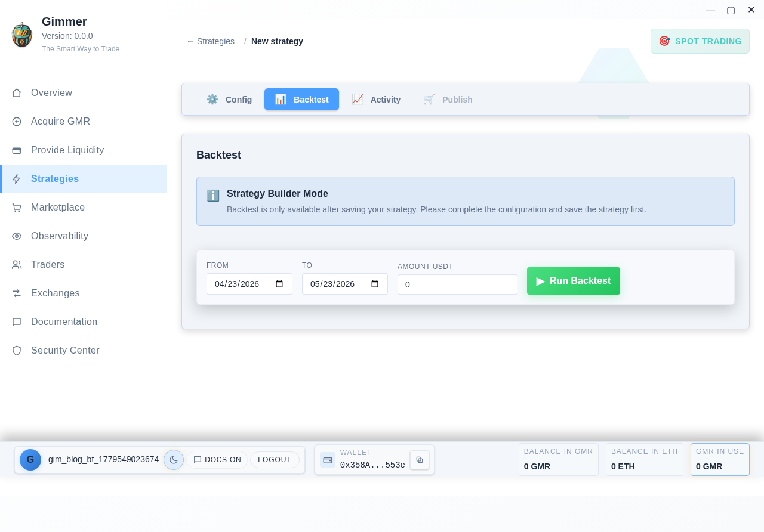Click the Config gear icon
The image size is (764, 532).
[x=212, y=100]
